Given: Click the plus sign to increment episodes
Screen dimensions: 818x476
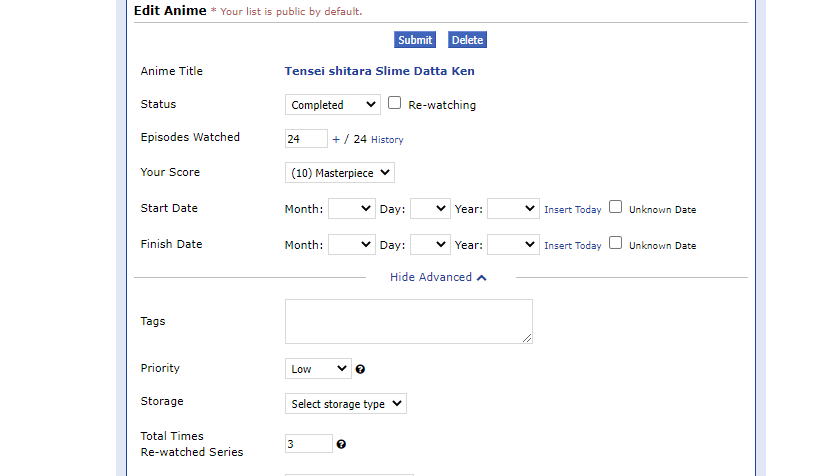Looking at the screenshot, I should pos(336,139).
